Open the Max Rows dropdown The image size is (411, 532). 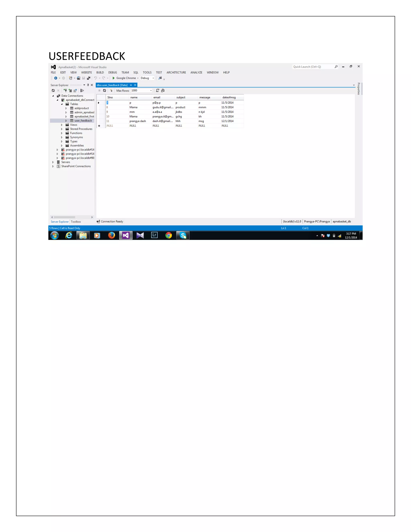[151, 91]
